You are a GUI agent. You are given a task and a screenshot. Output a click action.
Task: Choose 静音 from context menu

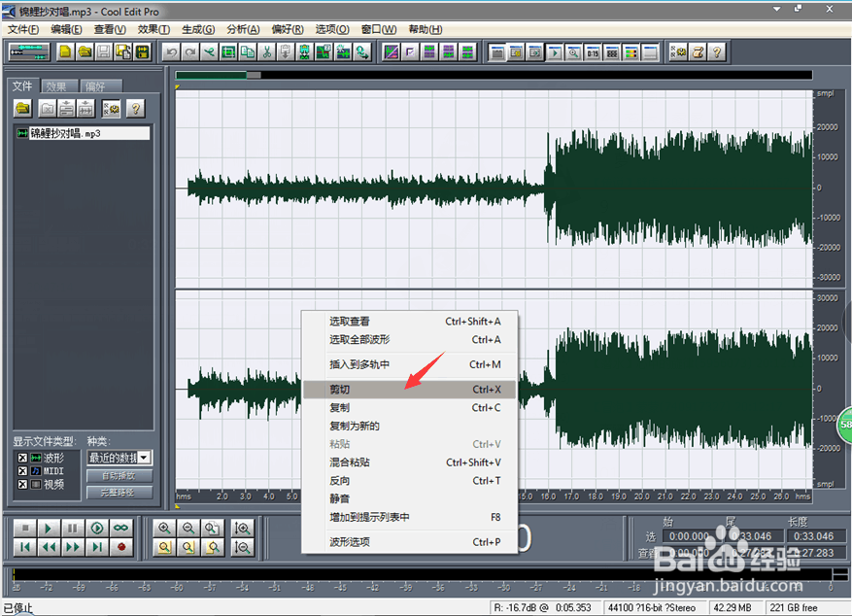click(410, 498)
